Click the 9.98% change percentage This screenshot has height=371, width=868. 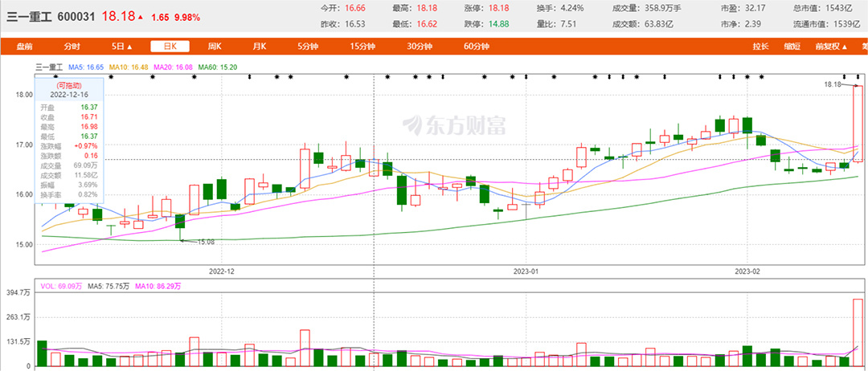[187, 18]
